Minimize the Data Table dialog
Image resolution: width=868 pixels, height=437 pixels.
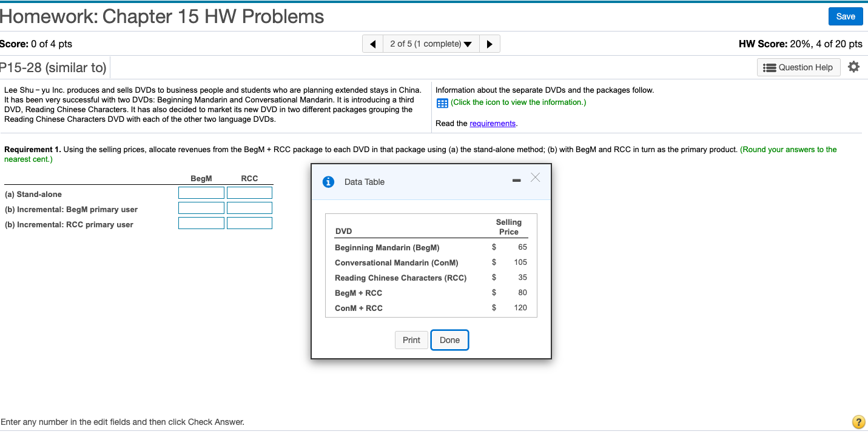coord(517,181)
